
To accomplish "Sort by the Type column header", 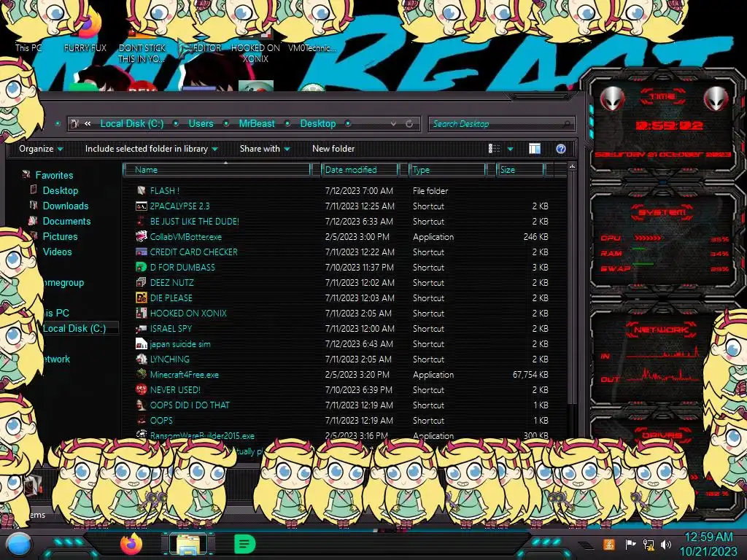I will 447,169.
